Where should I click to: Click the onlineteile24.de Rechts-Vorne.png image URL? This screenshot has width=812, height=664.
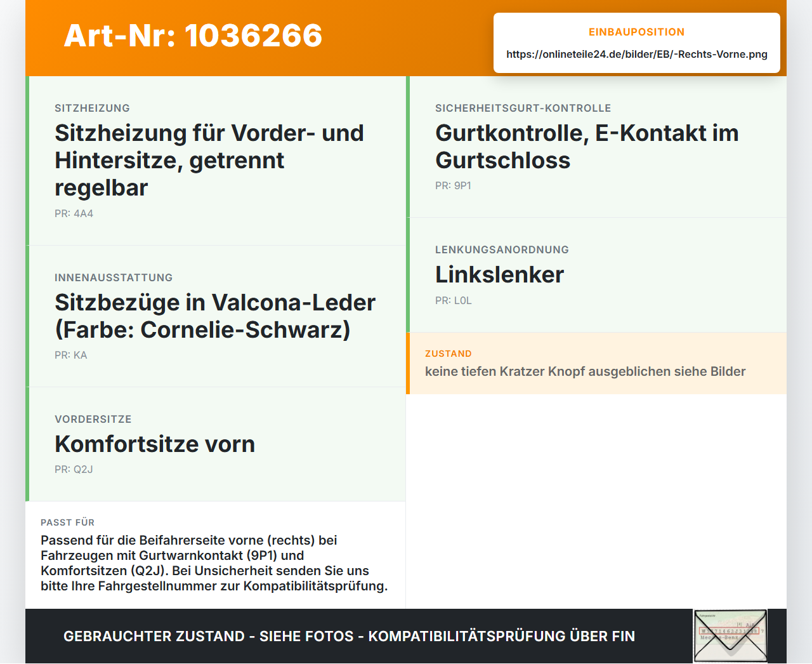(637, 54)
